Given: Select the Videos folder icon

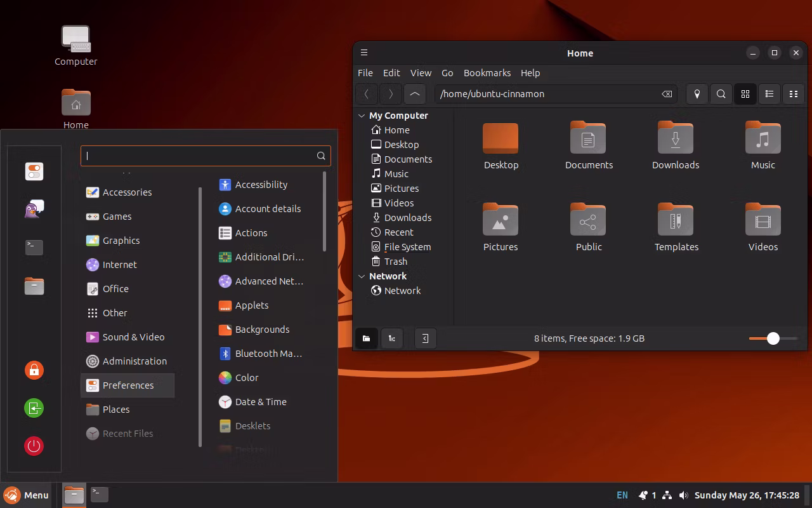Looking at the screenshot, I should point(763,220).
